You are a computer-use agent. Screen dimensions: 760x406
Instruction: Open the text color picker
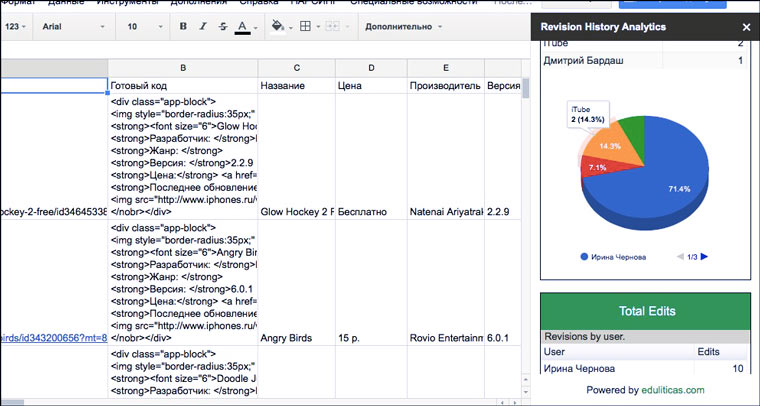[242, 26]
